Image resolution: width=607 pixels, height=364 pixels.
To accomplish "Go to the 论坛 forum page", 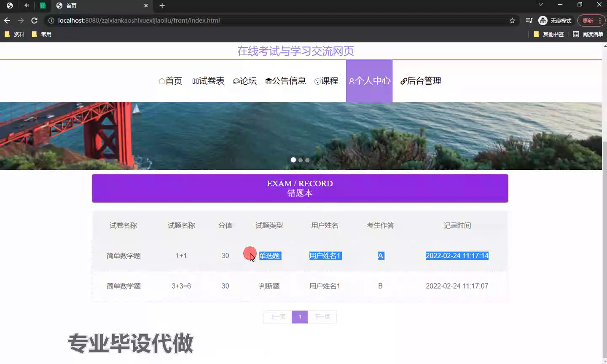I will [x=245, y=81].
